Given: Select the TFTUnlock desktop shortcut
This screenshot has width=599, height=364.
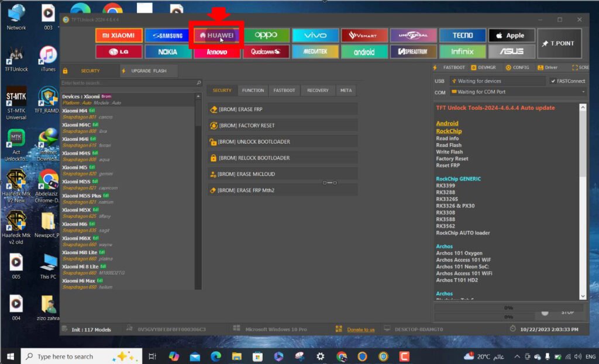Looking at the screenshot, I should tap(16, 59).
